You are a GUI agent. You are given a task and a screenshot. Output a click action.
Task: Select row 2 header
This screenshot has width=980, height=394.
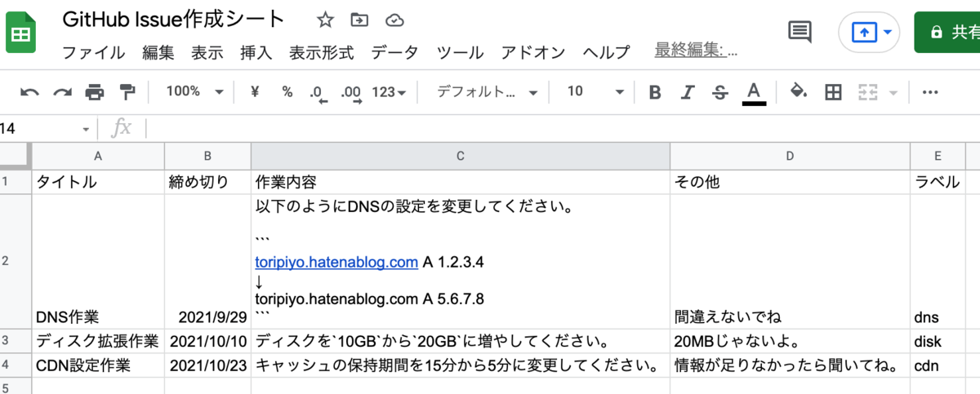click(x=16, y=262)
